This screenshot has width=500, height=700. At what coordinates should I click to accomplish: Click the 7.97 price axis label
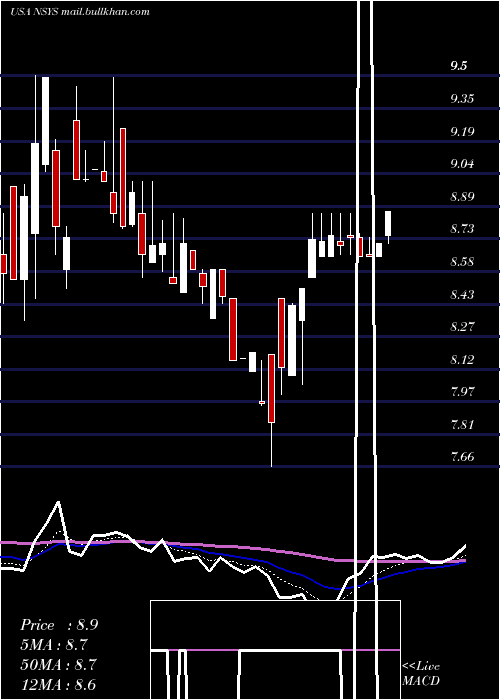tap(462, 392)
